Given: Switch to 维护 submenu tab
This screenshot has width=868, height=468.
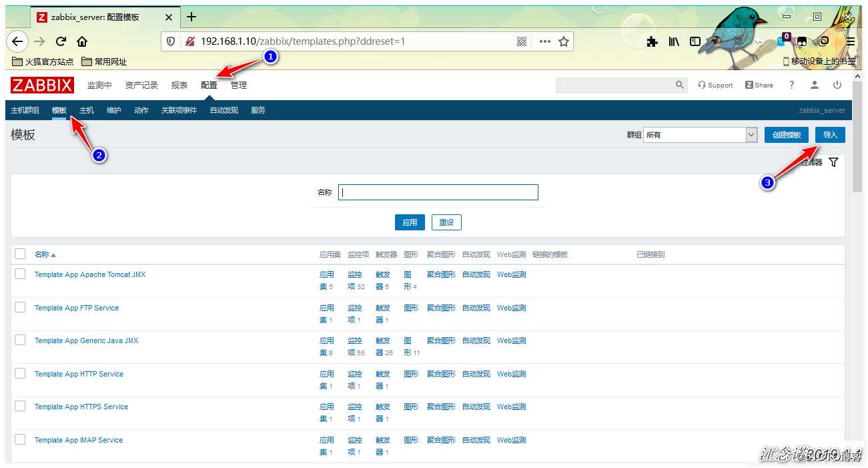Looking at the screenshot, I should coord(114,110).
